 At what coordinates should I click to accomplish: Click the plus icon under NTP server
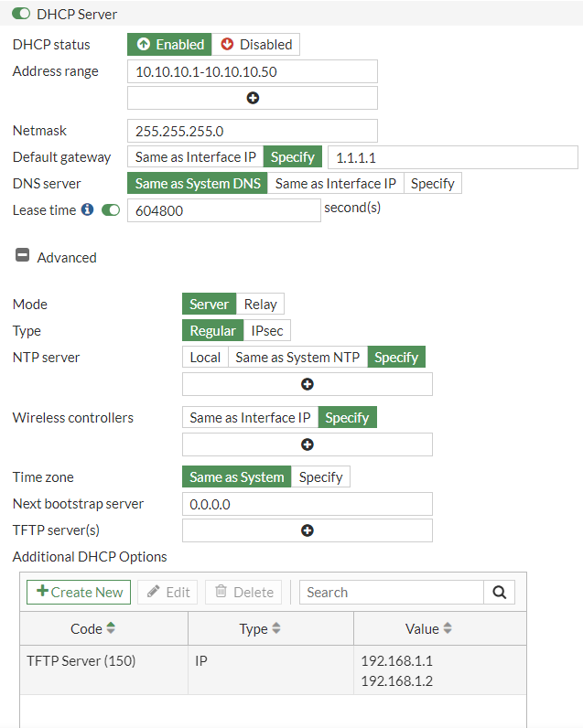[x=308, y=384]
